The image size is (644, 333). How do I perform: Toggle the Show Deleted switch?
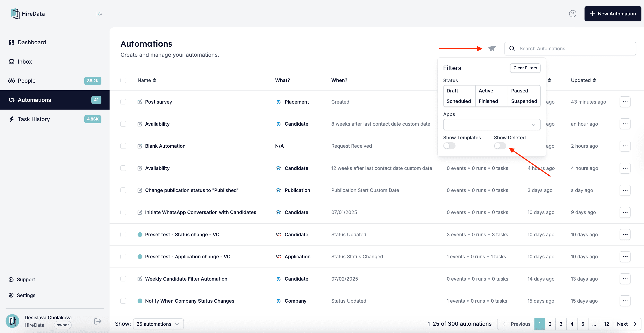(500, 146)
